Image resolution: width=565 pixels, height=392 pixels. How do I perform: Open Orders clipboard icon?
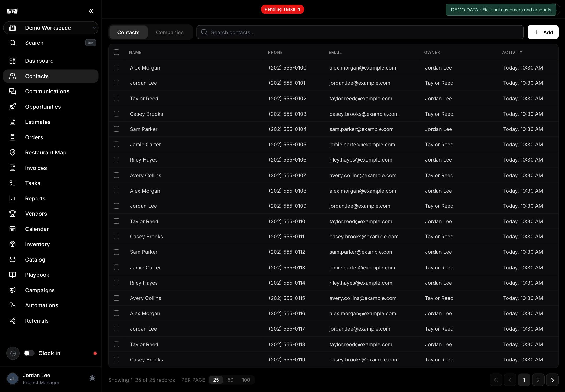(x=13, y=137)
